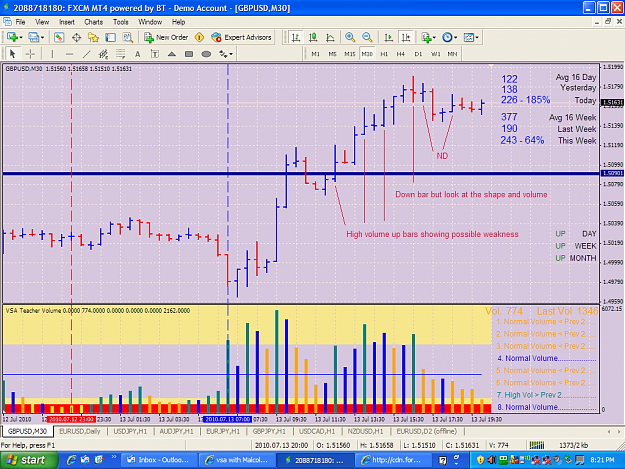Viewport: 625px width, 469px height.
Task: Open the Tools menu
Action: 120,22
